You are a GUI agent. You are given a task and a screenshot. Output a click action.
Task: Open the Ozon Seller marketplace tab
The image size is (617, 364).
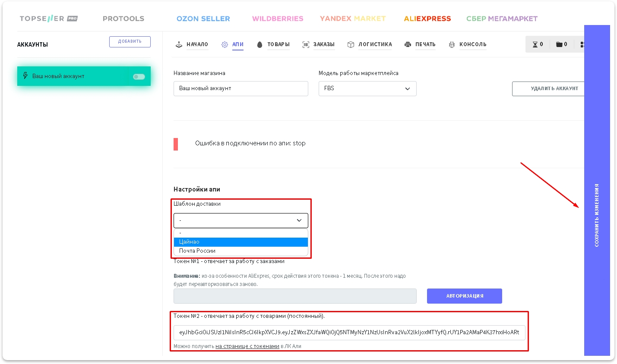pos(203,19)
